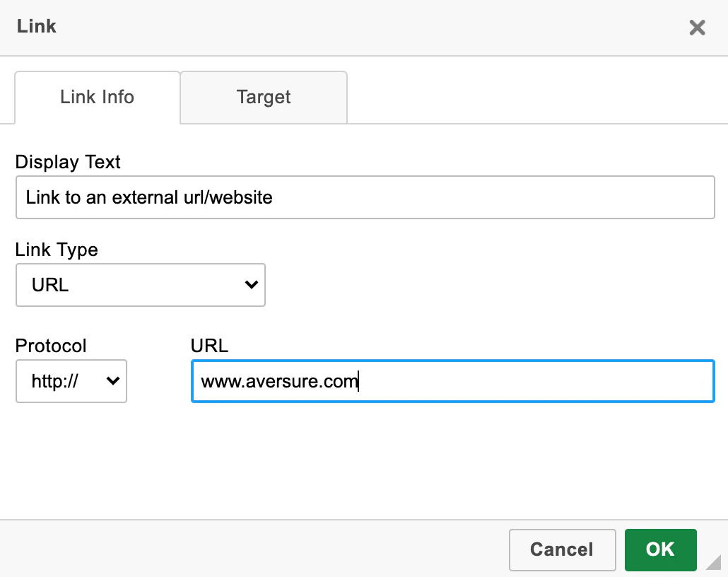The height and width of the screenshot is (577, 728).
Task: Click the X icon to close the Link dialog
Action: (697, 28)
